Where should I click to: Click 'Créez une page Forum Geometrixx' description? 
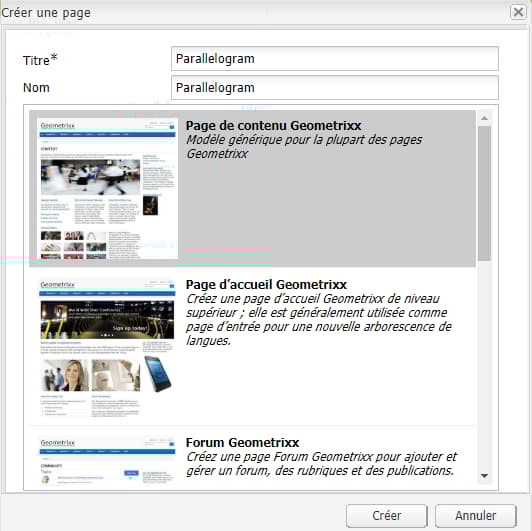(x=321, y=463)
